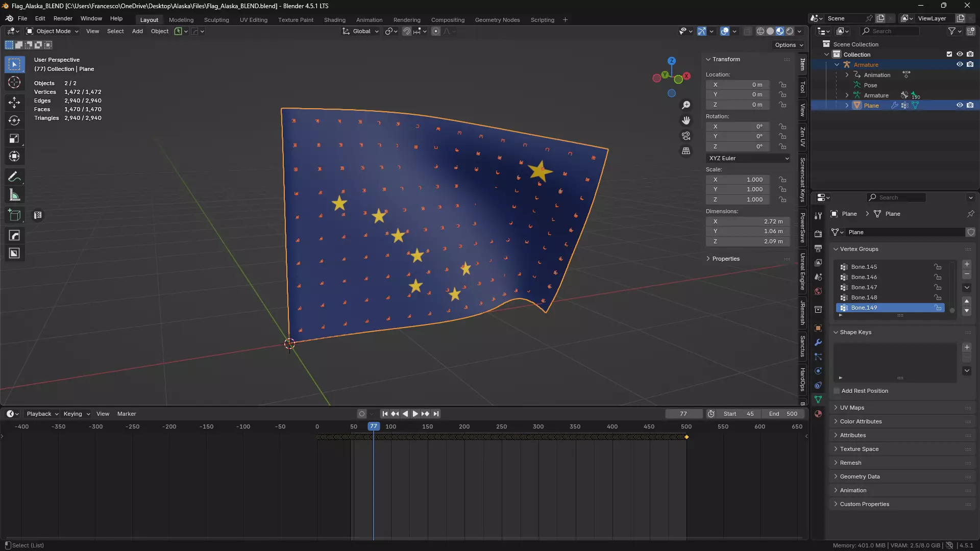Click the End frame 500 field
This screenshot has height=551, width=980.
point(783,414)
